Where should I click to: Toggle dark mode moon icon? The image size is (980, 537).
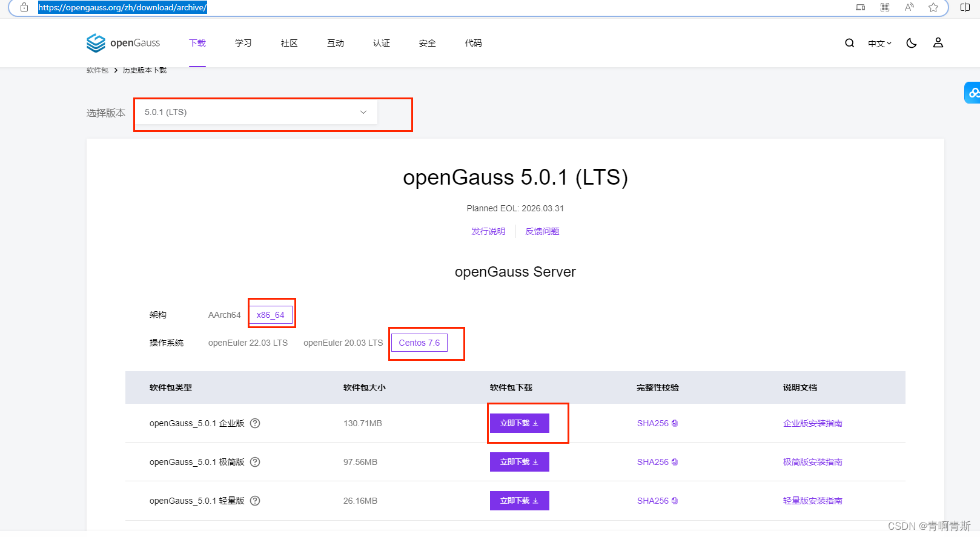(912, 43)
